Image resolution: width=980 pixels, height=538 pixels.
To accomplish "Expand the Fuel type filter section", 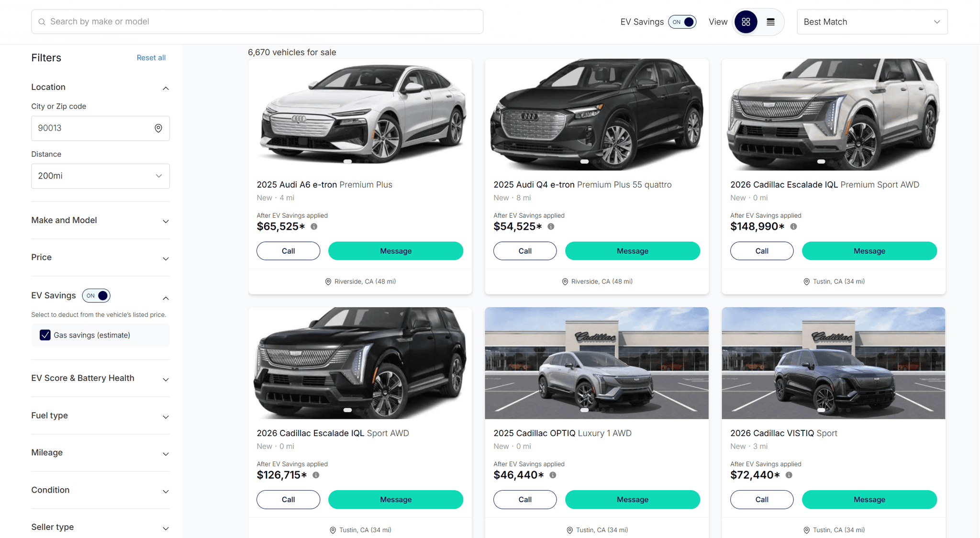I will (100, 415).
